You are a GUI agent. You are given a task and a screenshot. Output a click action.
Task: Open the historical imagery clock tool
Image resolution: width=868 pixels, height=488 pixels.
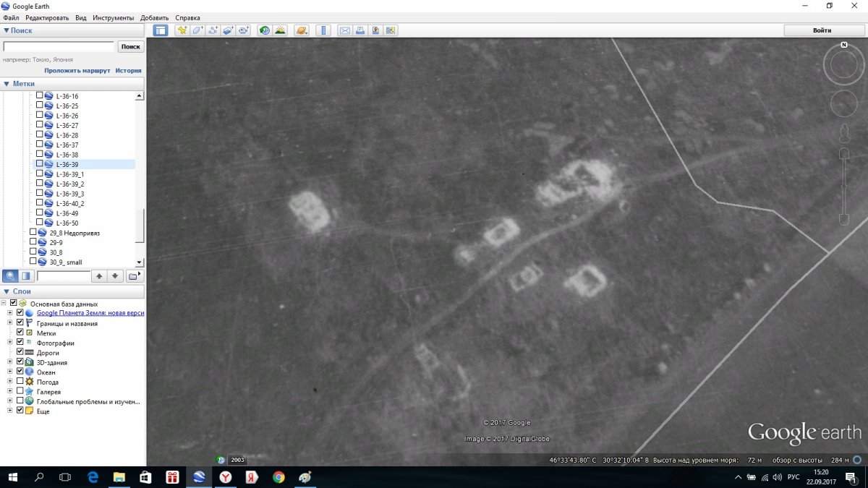tap(265, 30)
